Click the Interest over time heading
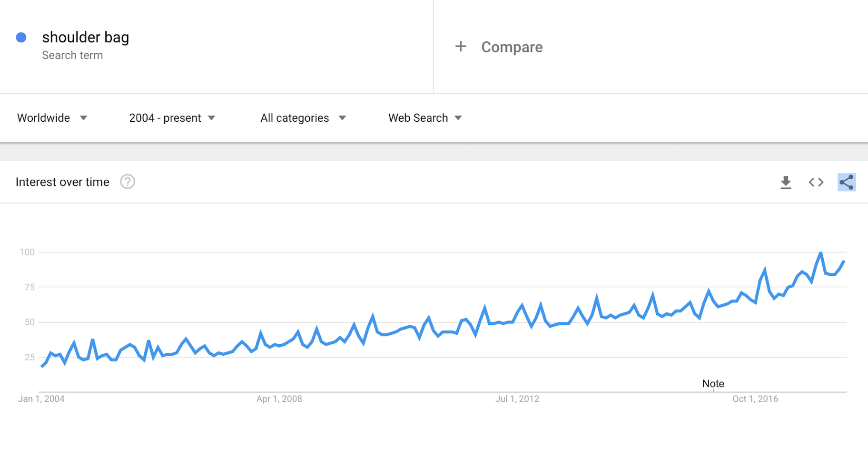 click(x=62, y=182)
